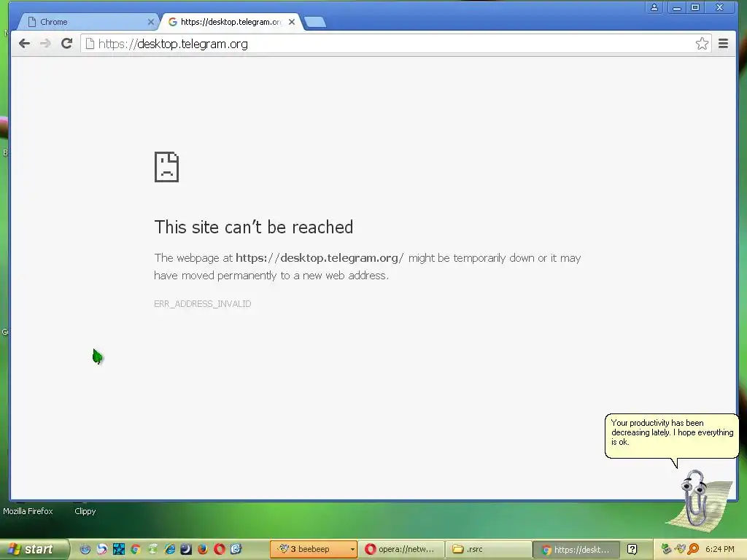Click the https://deskt... Chrome taskbar button
This screenshot has width=747, height=560.
pyautogui.click(x=576, y=550)
